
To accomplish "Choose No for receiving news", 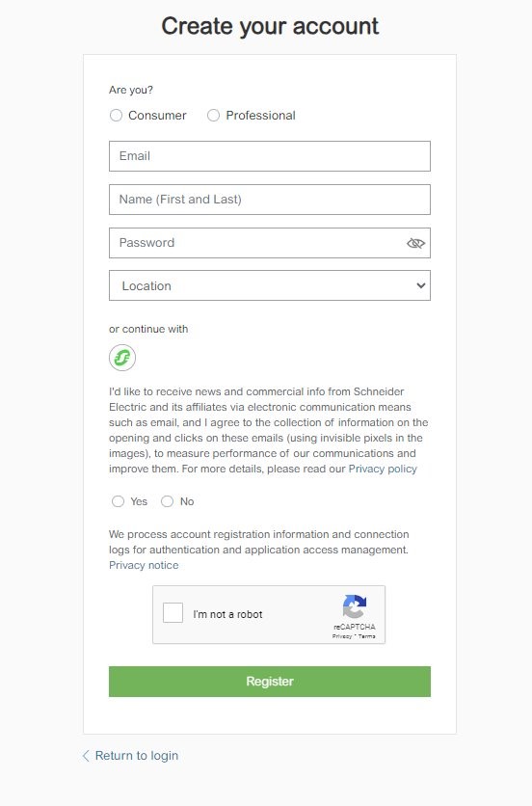I will coord(167,501).
